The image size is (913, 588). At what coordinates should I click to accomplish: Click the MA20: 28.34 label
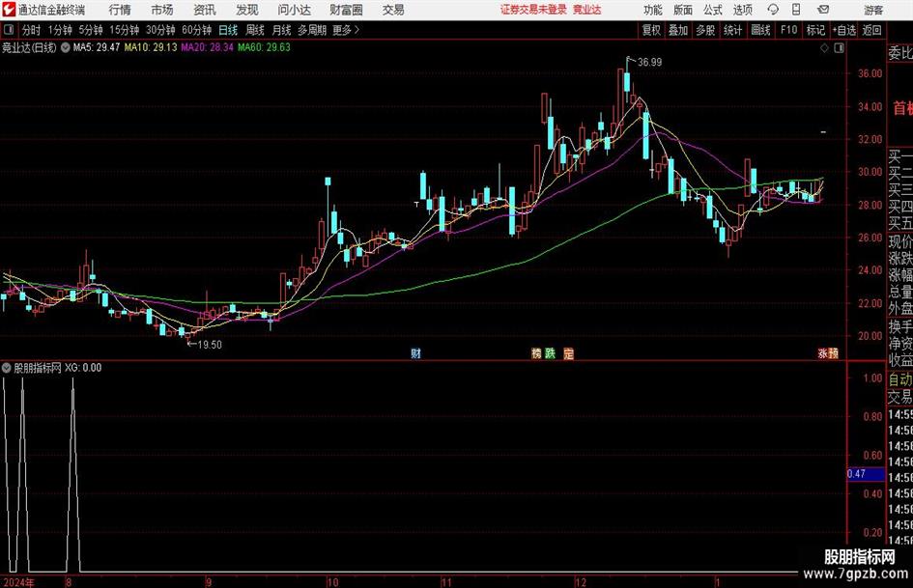click(x=208, y=47)
